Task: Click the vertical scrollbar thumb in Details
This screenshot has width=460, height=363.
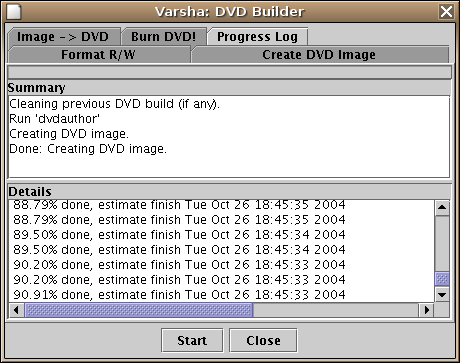Action: click(442, 279)
